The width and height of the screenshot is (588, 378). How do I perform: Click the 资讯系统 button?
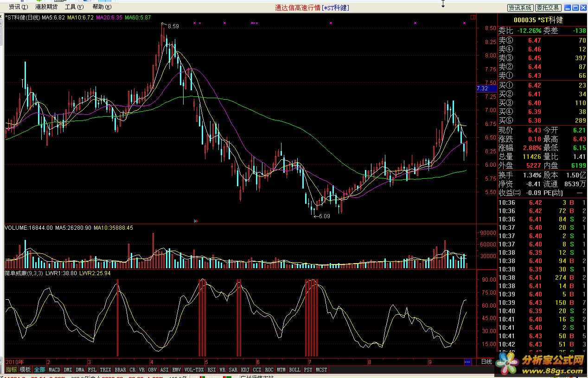pyautogui.click(x=520, y=8)
